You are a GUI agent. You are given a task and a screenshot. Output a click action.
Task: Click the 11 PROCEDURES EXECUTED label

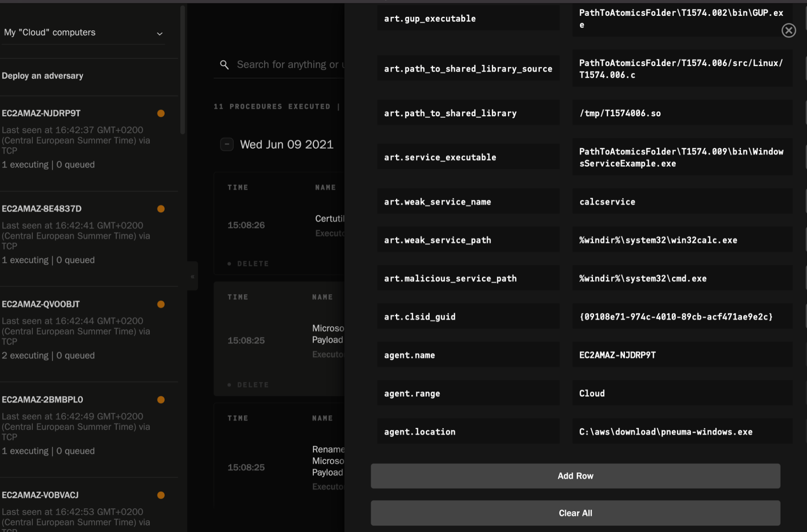point(272,107)
